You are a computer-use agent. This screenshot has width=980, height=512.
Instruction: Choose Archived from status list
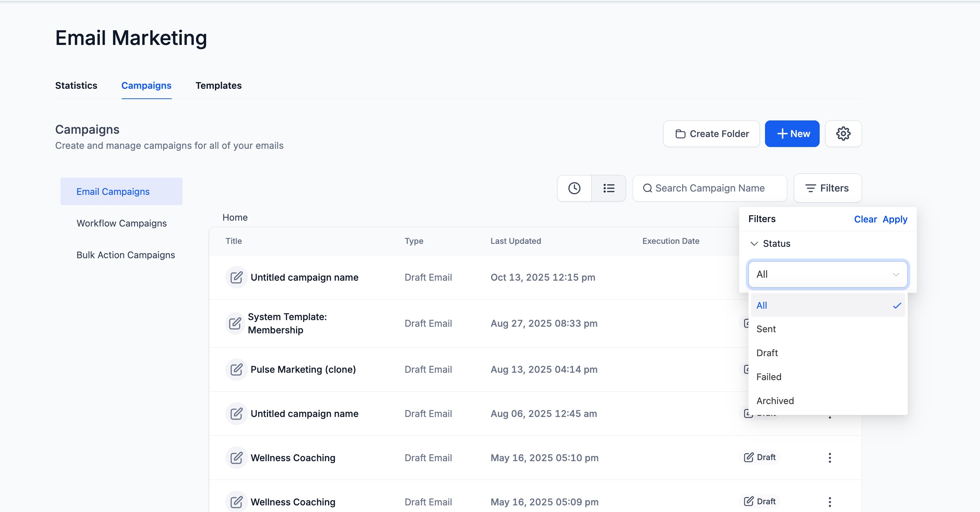point(775,401)
